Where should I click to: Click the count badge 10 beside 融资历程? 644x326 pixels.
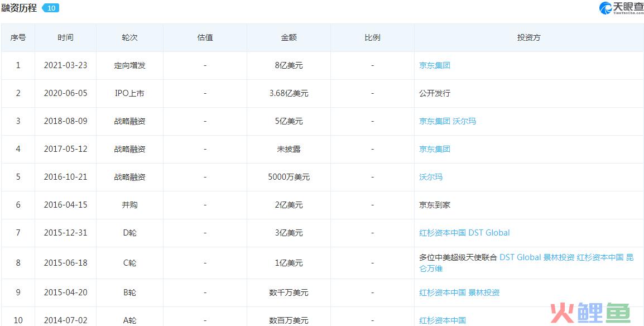[x=51, y=8]
